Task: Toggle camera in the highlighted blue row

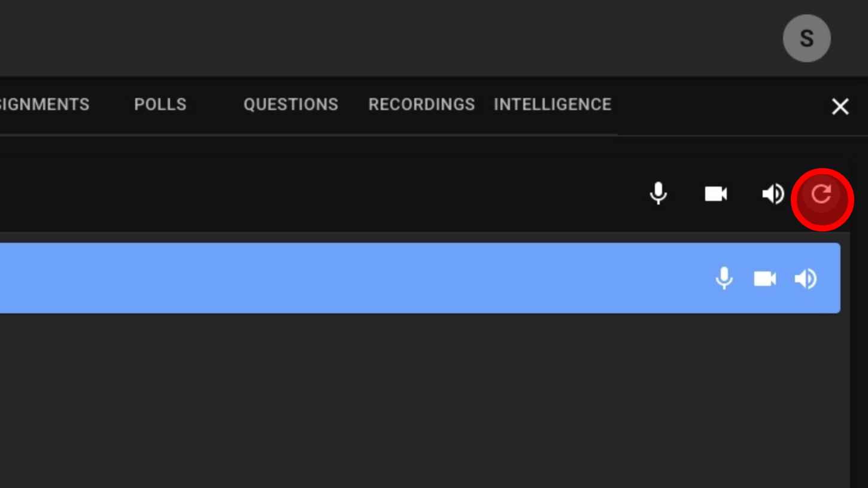Action: tap(764, 279)
